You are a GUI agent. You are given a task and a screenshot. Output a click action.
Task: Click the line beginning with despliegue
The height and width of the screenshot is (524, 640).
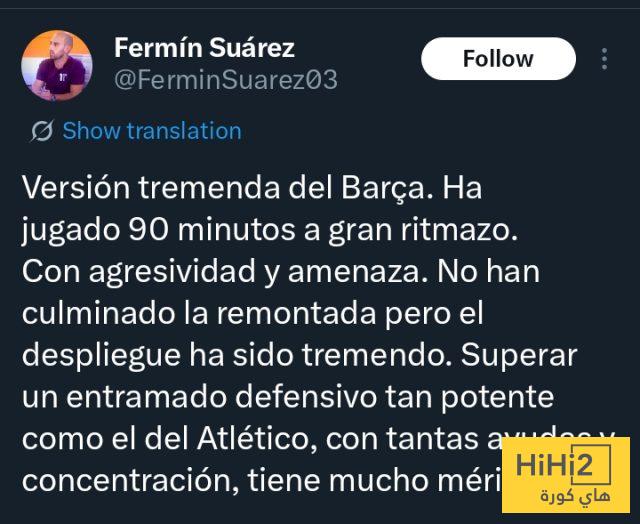(x=299, y=355)
